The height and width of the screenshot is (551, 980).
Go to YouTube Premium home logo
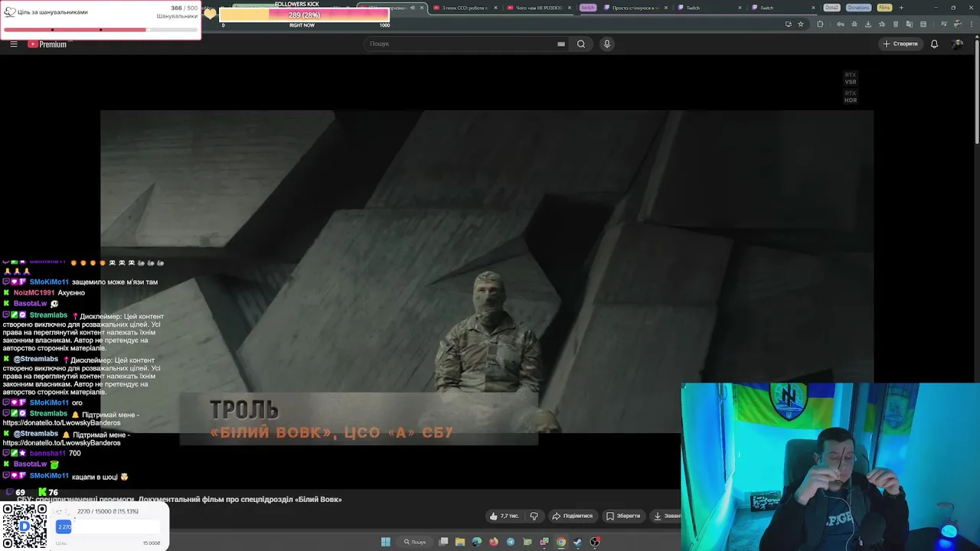pyautogui.click(x=47, y=44)
